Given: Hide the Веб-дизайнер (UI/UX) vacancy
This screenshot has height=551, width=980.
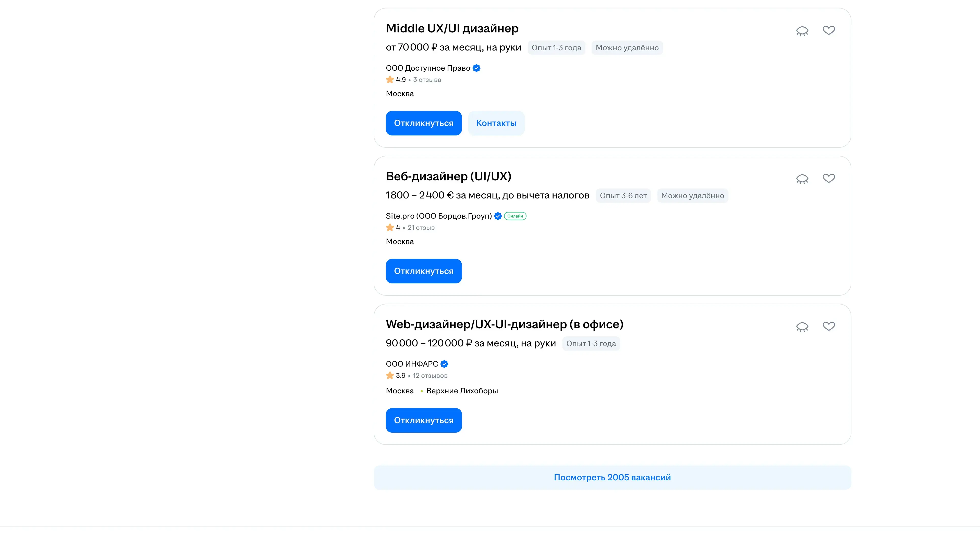Looking at the screenshot, I should click(x=802, y=179).
